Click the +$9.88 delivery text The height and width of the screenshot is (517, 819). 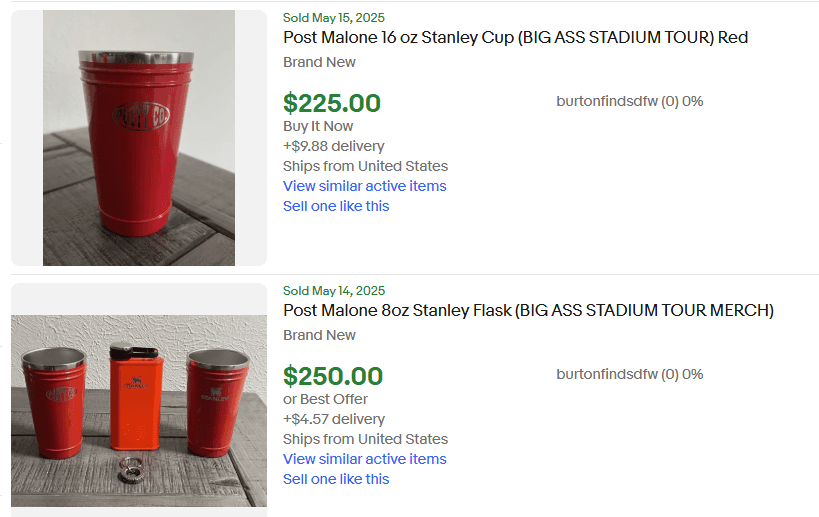click(x=333, y=146)
